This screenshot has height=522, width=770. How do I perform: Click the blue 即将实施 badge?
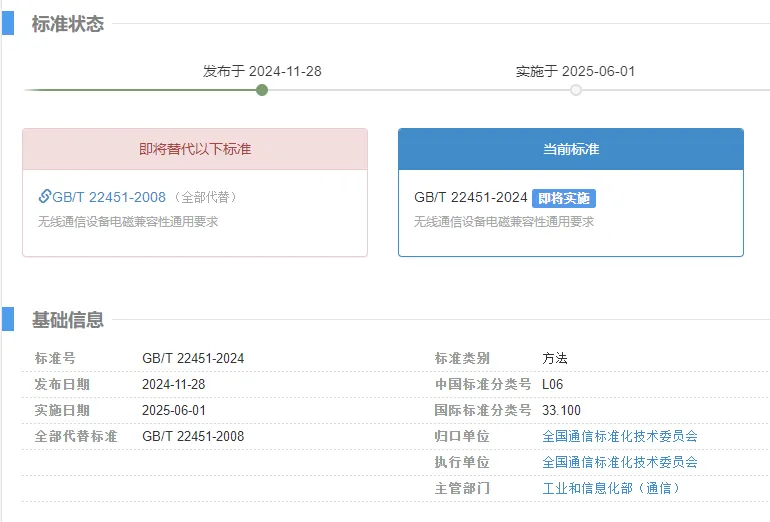[563, 198]
